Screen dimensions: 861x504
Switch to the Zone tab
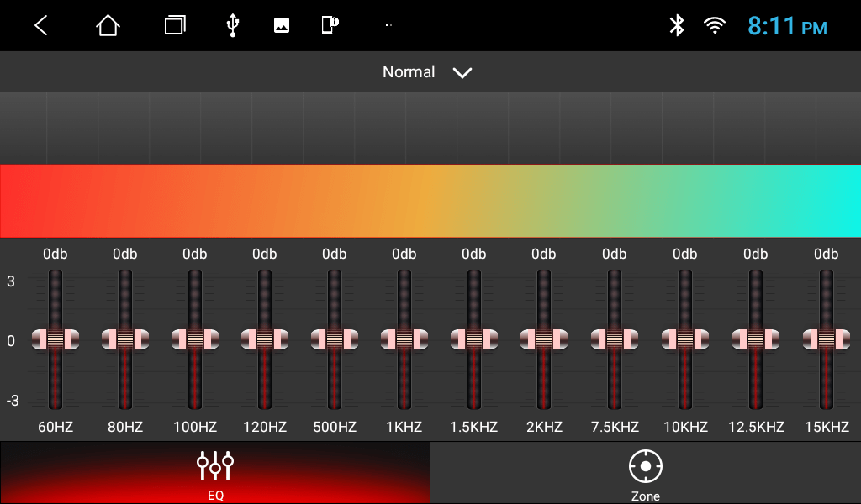646,473
